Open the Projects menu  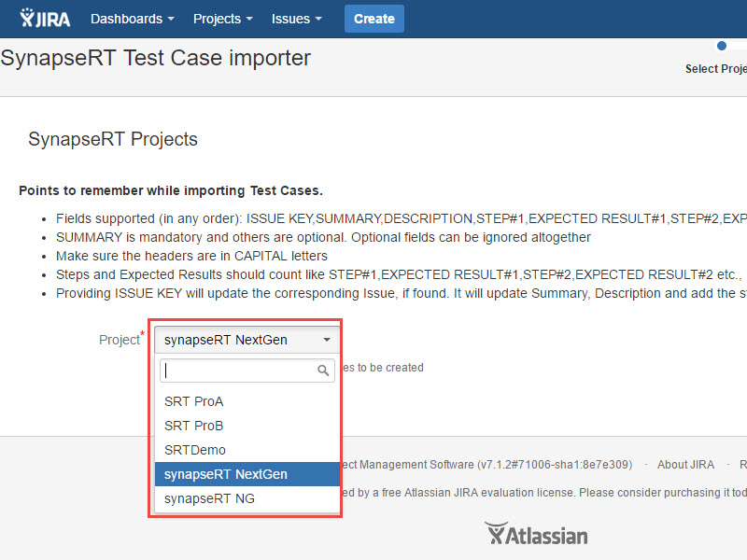[x=222, y=19]
